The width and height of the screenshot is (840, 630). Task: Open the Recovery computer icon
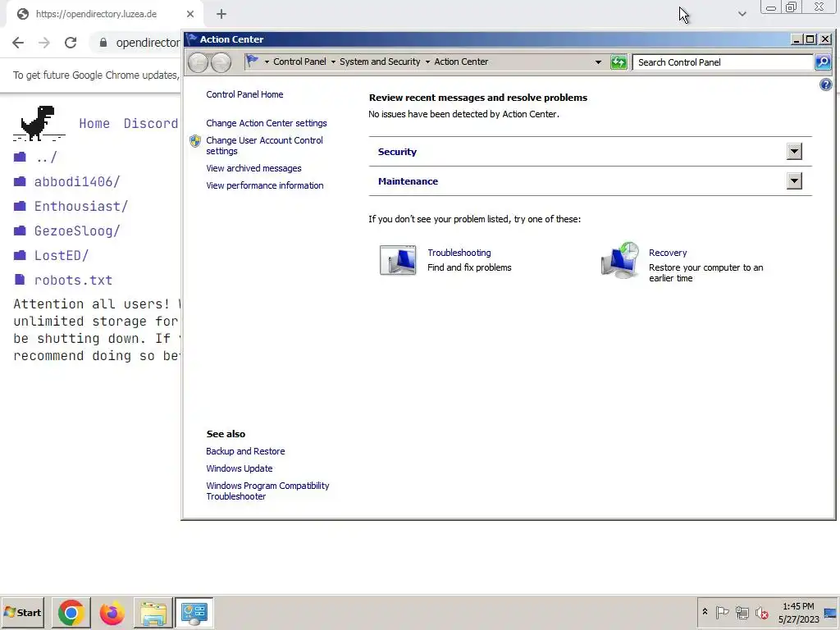[620, 260]
